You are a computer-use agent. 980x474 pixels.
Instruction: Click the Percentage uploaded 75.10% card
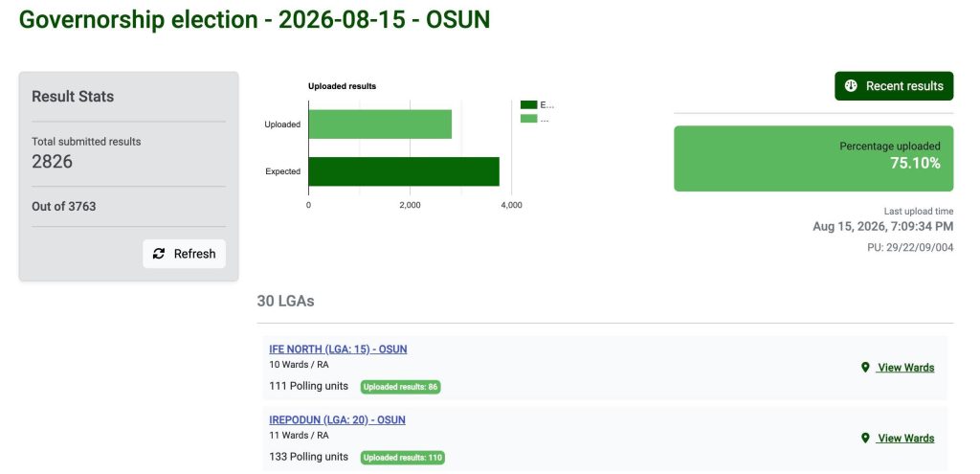click(813, 159)
